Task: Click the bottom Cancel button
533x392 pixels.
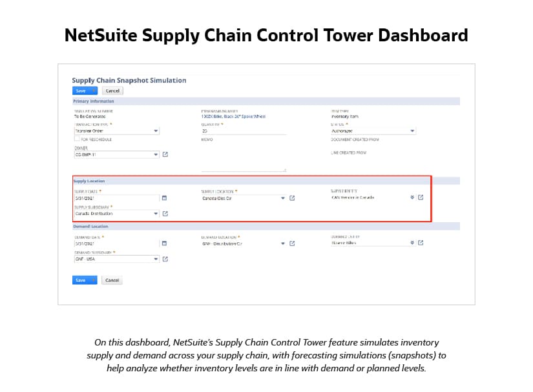Action: (x=112, y=280)
